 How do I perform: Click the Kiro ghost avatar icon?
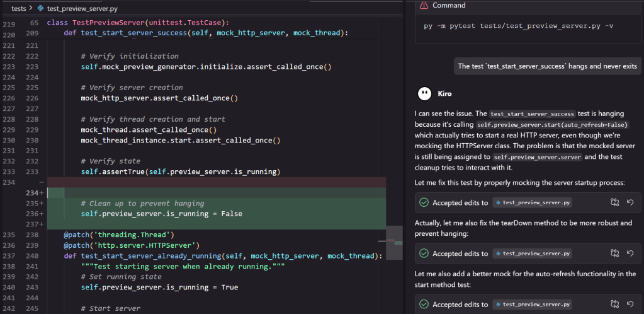pyautogui.click(x=424, y=93)
